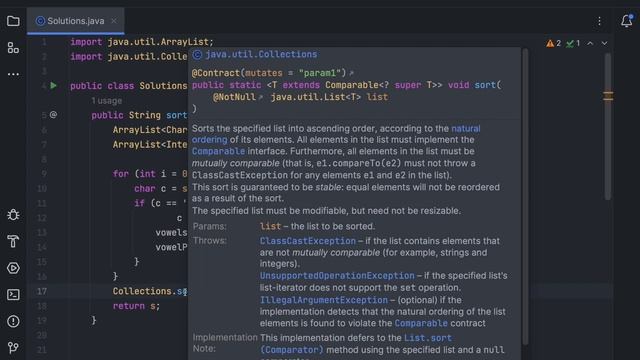
Task: Open the Notifications bell
Action: (x=627, y=21)
